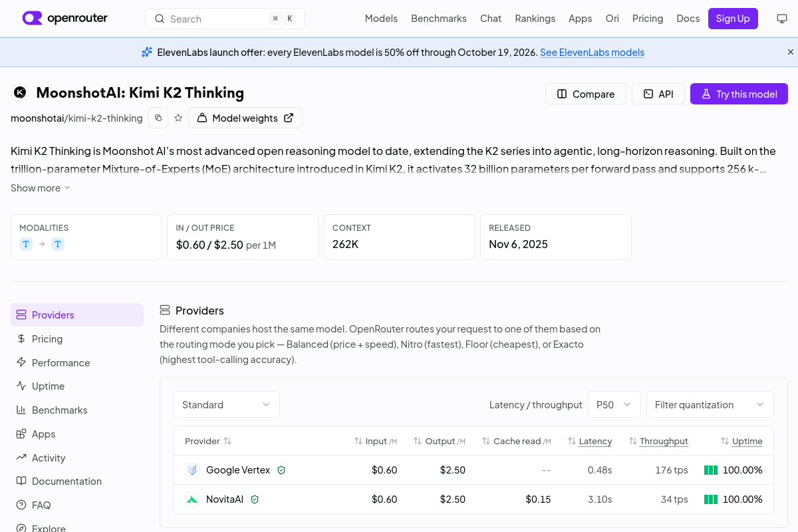Open the Model weights external link
This screenshot has width=798, height=532.
[245, 118]
